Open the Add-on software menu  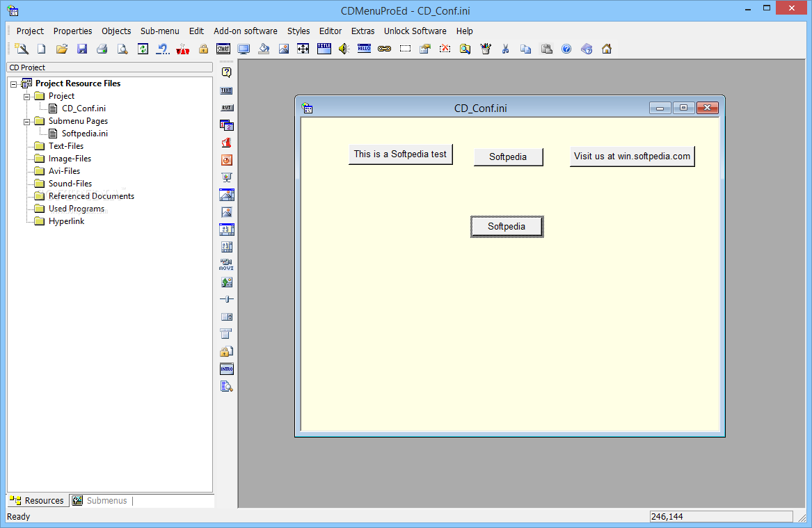tap(246, 31)
